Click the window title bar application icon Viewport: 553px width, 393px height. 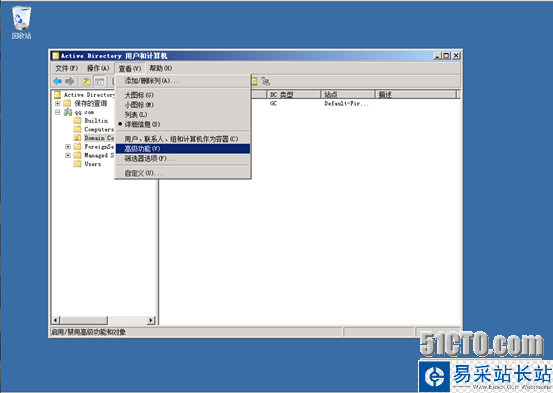point(55,56)
